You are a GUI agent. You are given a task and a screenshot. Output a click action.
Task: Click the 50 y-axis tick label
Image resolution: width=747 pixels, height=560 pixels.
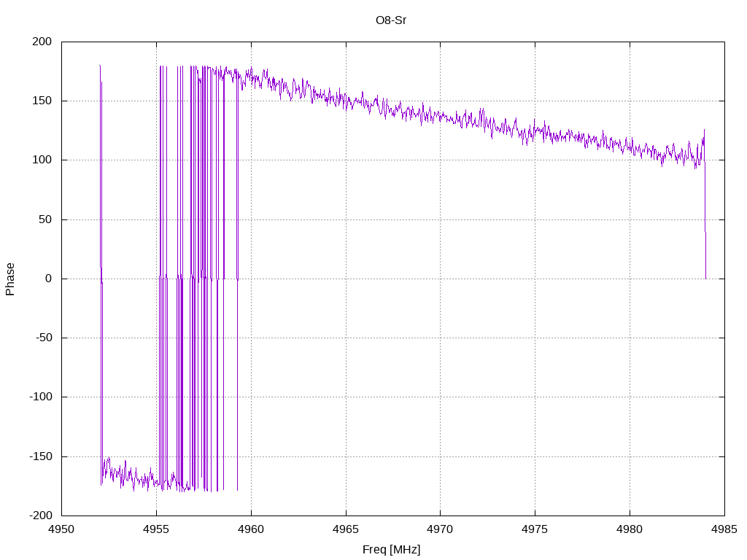click(45, 219)
